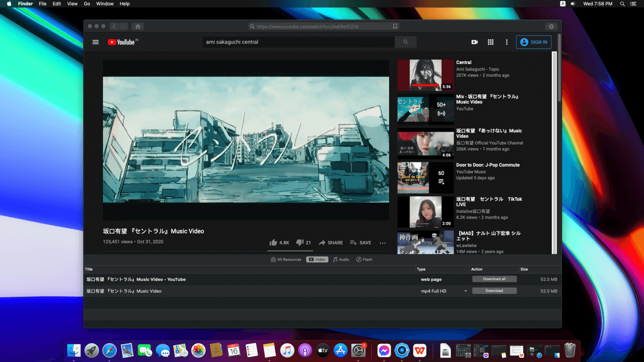The image size is (644, 362).
Task: Open System Preferences from the Dock
Action: (x=358, y=350)
